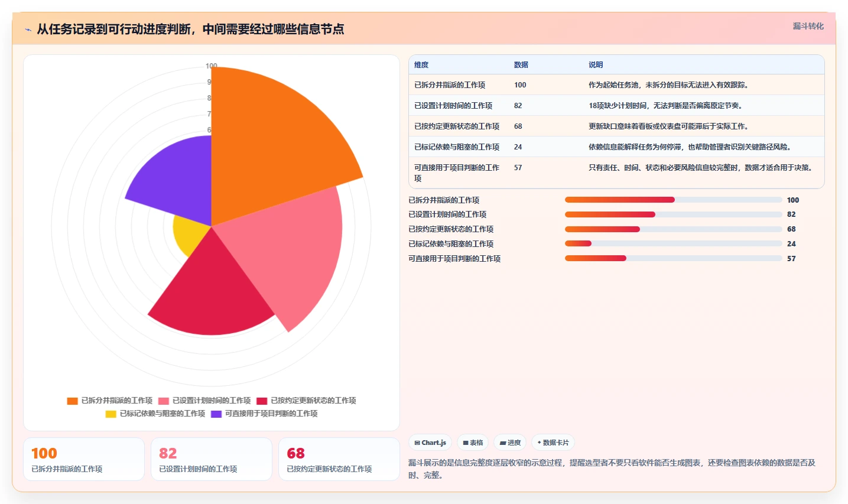Click description 作为起始任务池，未拆分的目标无法进入有效跟踪。
The image size is (848, 504).
670,85
